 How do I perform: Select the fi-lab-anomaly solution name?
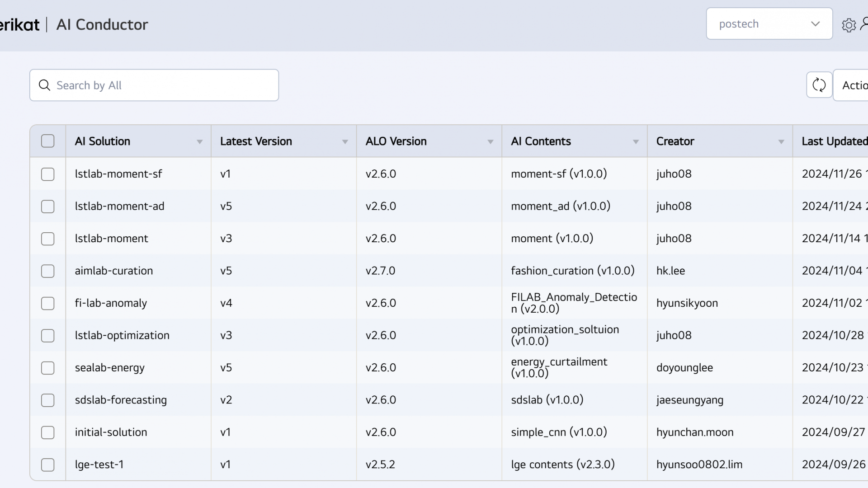tap(111, 303)
